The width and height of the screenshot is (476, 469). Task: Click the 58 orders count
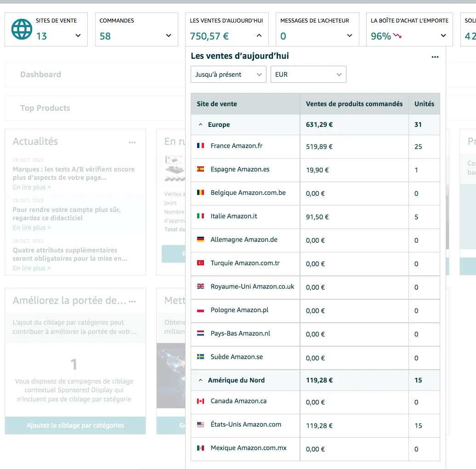coord(105,36)
